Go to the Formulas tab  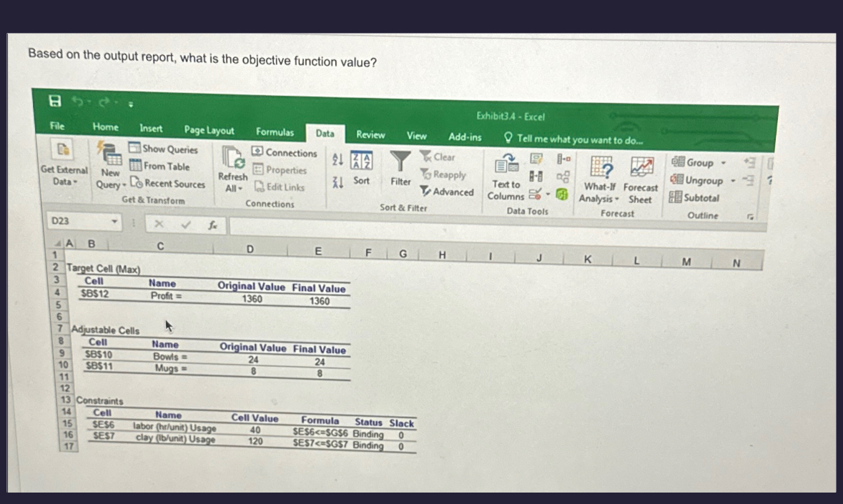pos(275,132)
